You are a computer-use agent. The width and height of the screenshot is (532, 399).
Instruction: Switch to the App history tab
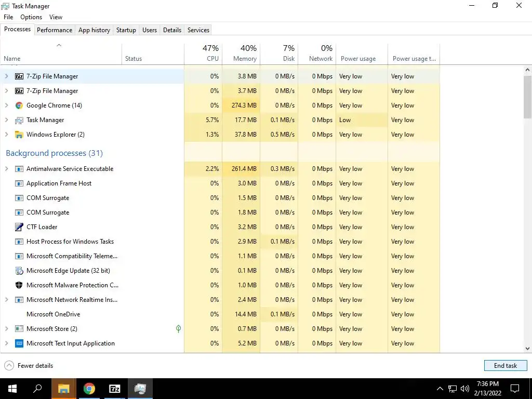pyautogui.click(x=95, y=30)
